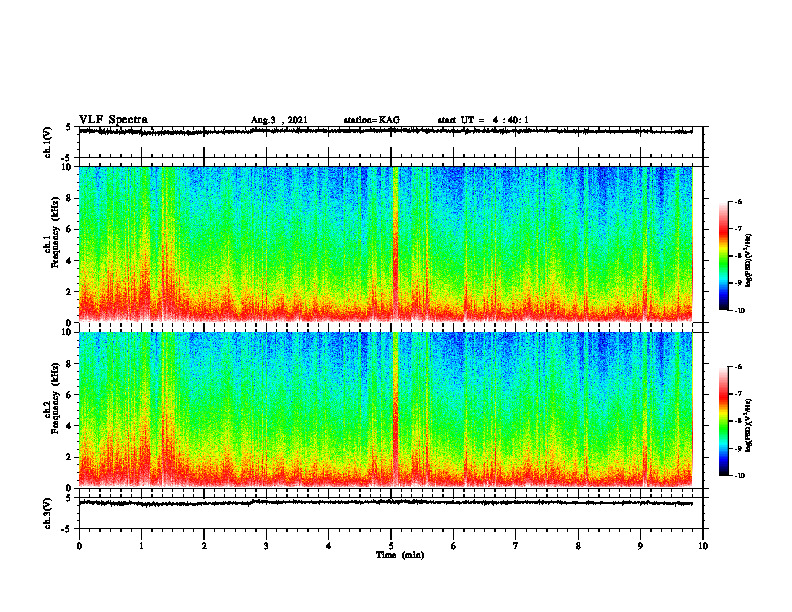Click the bright burst at 5 min in ch.1 spectrogram
The image size is (792, 612).
[x=395, y=244]
